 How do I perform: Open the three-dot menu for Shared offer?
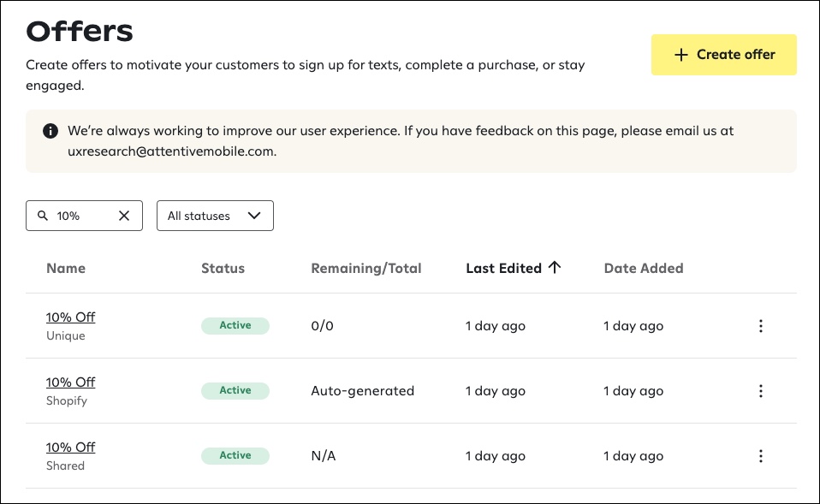click(x=760, y=456)
